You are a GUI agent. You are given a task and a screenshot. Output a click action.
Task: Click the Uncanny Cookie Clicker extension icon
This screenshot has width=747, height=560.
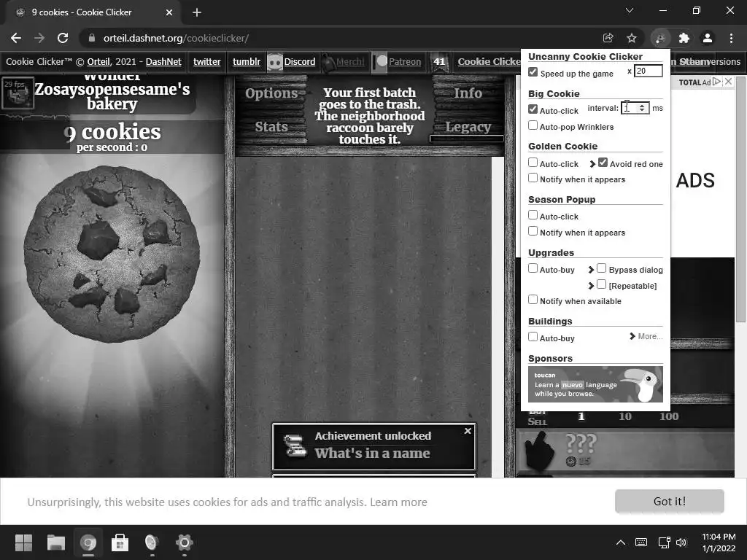click(x=660, y=38)
